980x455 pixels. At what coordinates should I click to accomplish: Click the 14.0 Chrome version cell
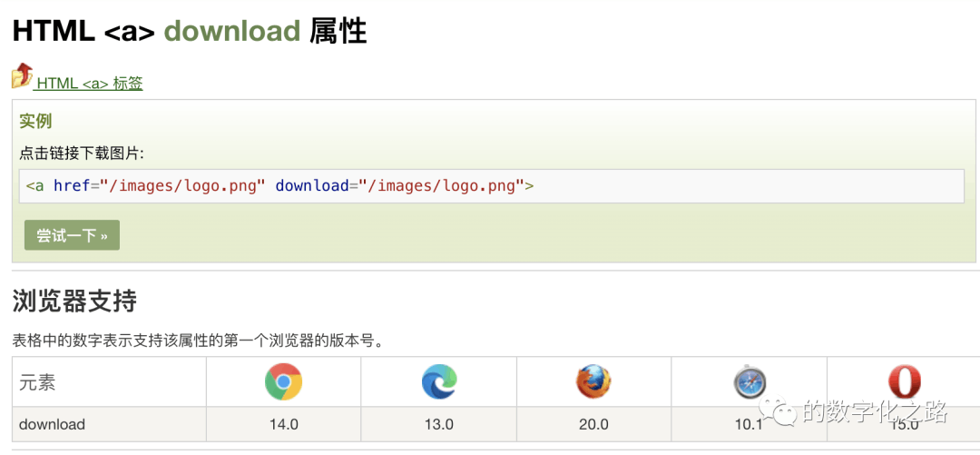(284, 424)
